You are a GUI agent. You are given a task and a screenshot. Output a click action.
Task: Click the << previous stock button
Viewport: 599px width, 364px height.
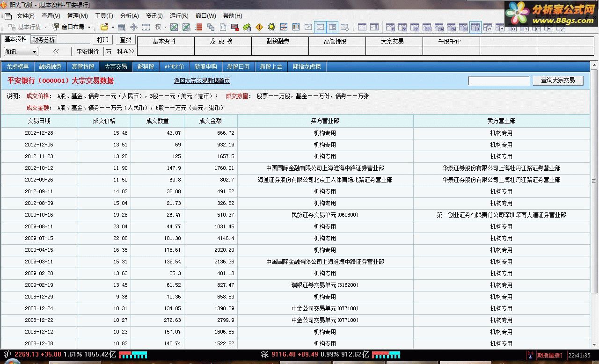pyautogui.click(x=56, y=51)
